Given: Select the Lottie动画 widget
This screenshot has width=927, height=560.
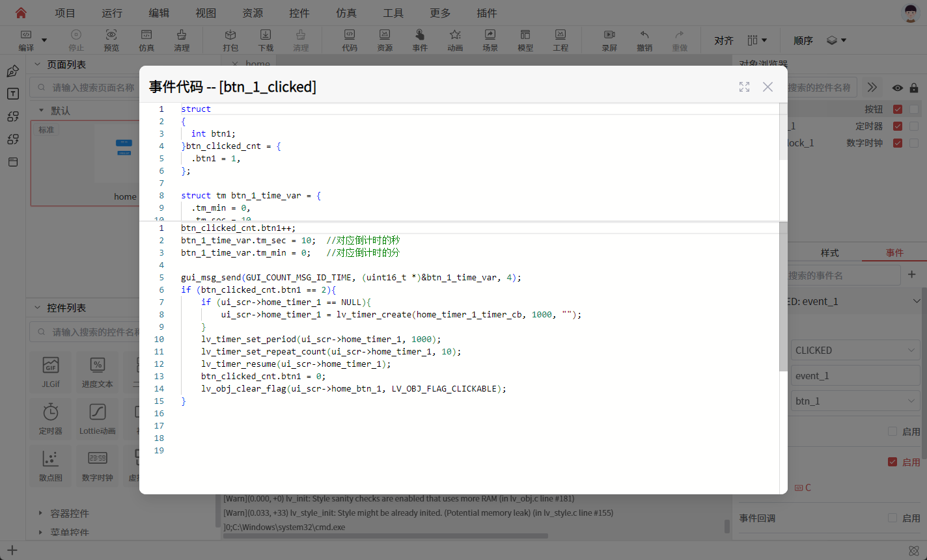Looking at the screenshot, I should (x=97, y=419).
